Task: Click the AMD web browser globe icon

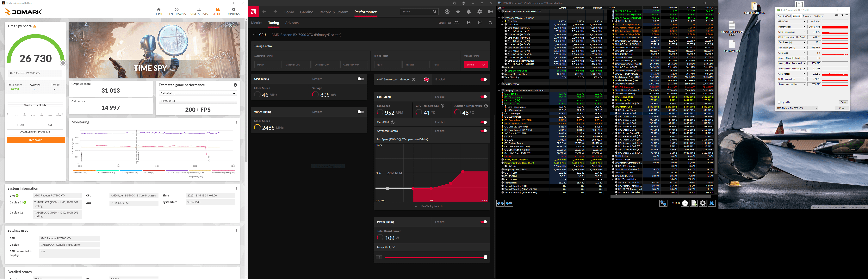Action: (447, 12)
